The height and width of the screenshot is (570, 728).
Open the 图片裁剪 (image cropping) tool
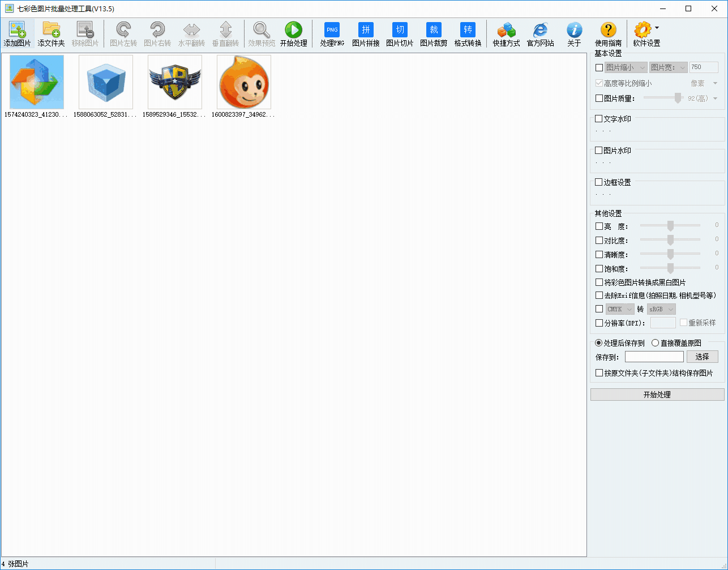click(x=434, y=34)
